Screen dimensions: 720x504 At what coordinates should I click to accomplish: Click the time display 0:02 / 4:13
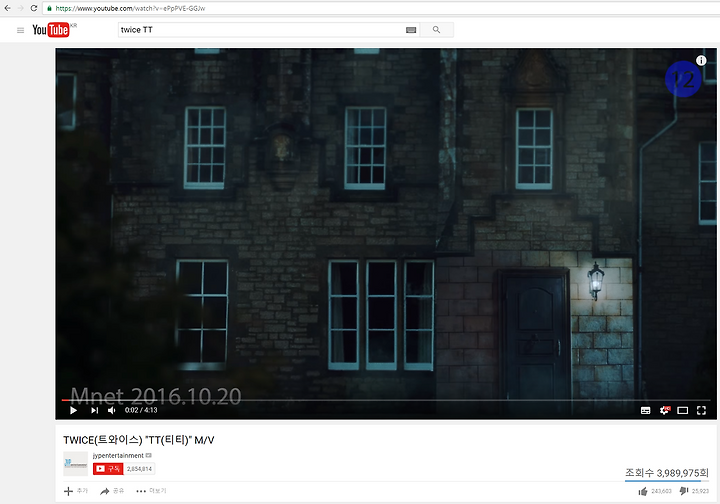[x=141, y=410]
